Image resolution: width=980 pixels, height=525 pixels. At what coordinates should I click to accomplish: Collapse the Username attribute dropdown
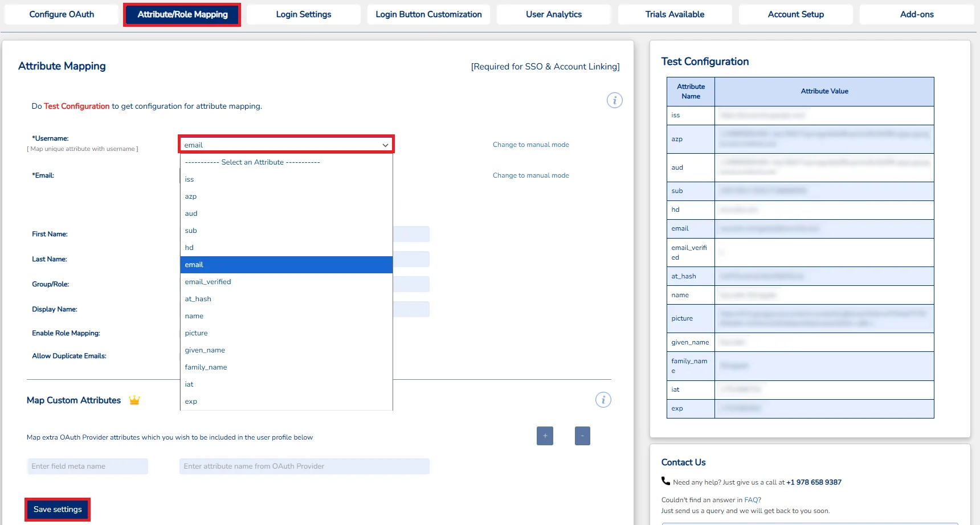pos(286,145)
